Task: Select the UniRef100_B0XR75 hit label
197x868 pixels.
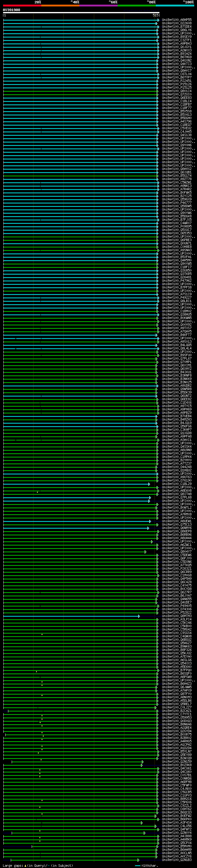Action: (177, 735)
